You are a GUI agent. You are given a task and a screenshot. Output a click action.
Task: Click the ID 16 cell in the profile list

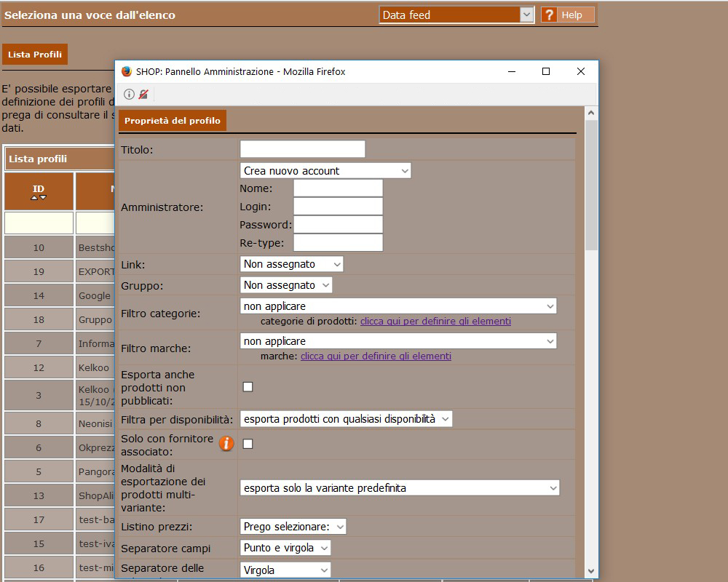click(39, 567)
